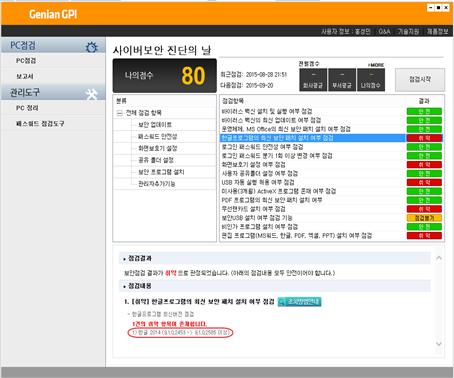Click red 취약 badge on 화면보호기 row
The image size is (454, 378).
click(x=424, y=165)
